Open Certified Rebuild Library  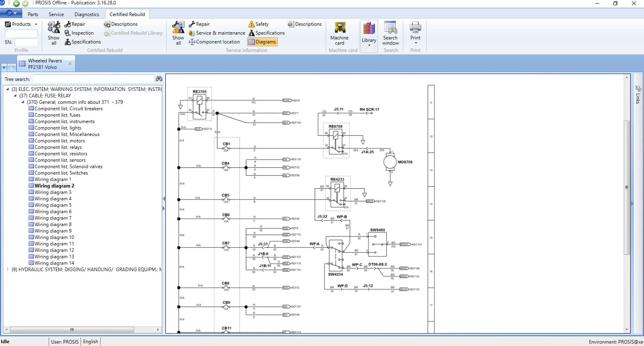point(133,33)
